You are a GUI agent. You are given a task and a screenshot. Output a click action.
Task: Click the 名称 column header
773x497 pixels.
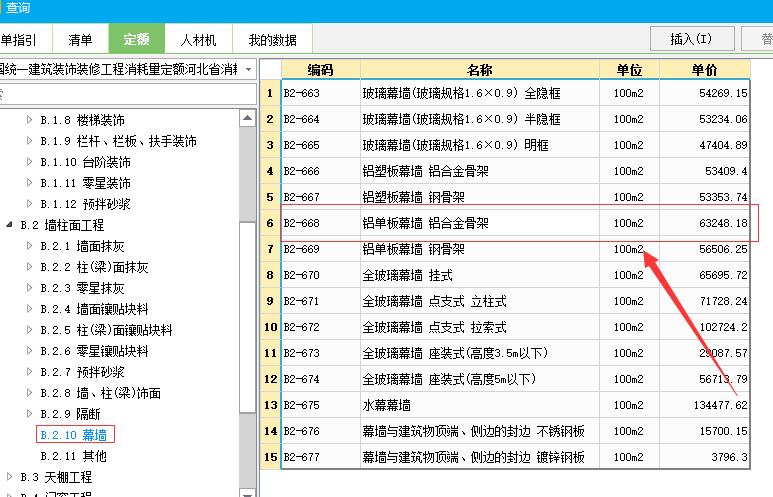point(480,70)
